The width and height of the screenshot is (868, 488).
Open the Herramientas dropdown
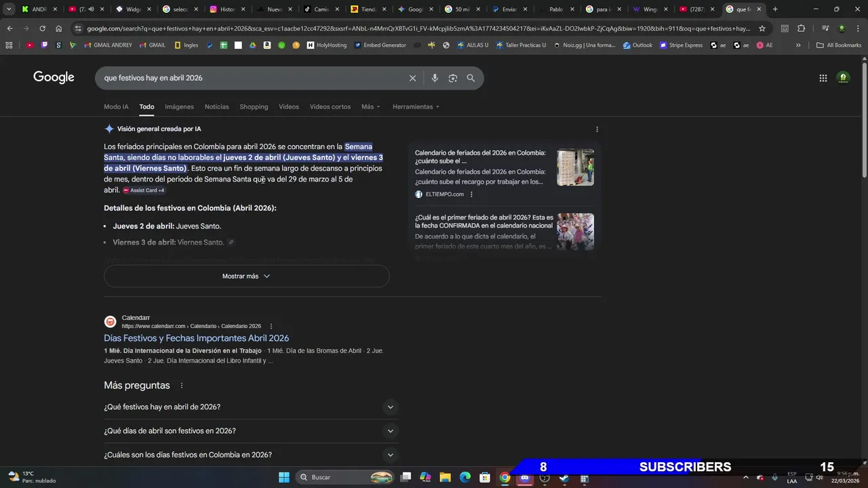click(416, 107)
